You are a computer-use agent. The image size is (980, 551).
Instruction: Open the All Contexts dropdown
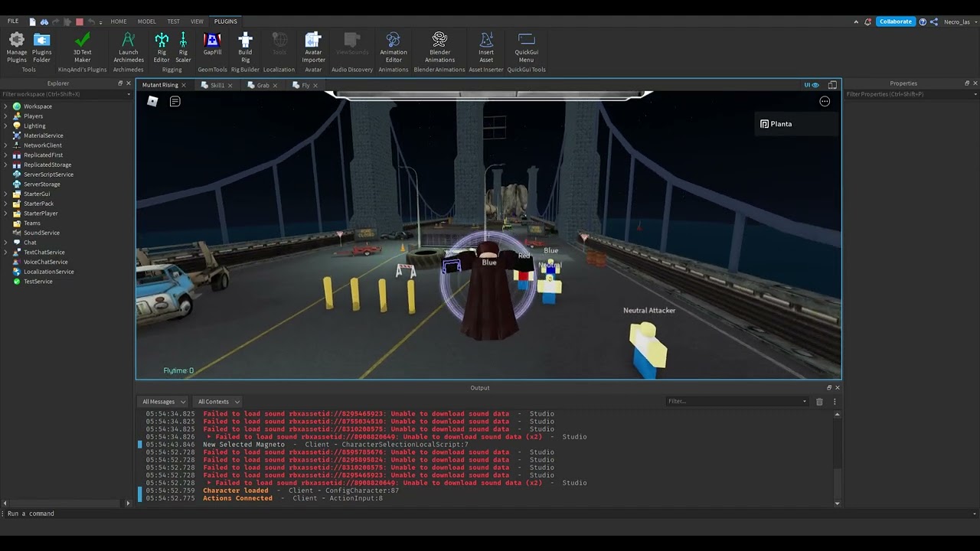tap(217, 401)
